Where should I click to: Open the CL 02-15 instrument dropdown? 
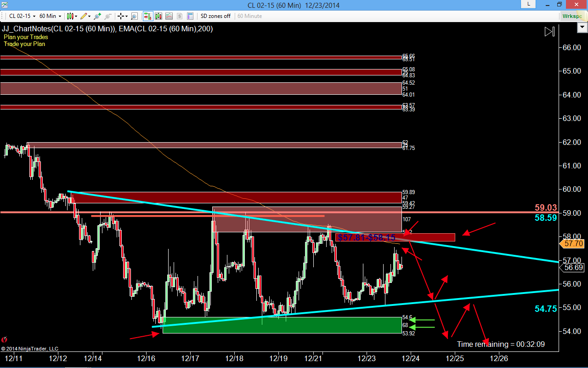tap(22, 16)
